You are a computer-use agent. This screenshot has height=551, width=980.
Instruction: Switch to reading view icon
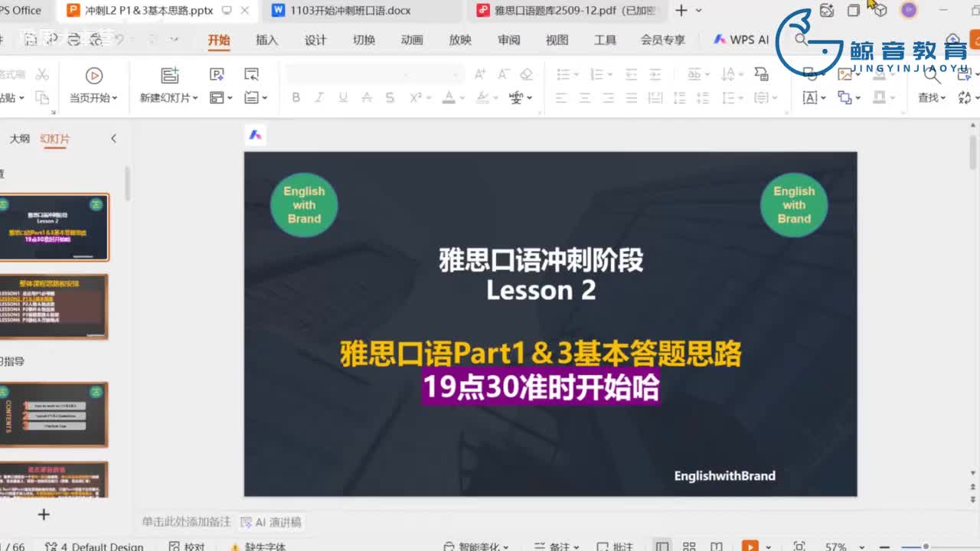716,546
